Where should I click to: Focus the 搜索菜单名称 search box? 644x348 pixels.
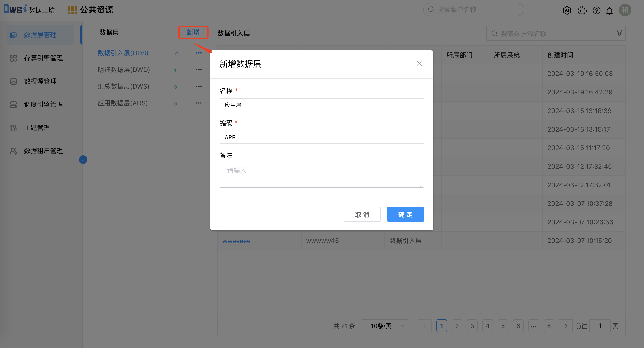pyautogui.click(x=473, y=10)
